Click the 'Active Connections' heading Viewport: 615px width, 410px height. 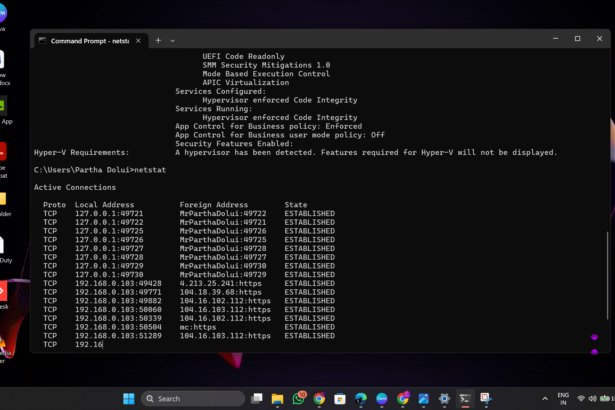tap(75, 187)
